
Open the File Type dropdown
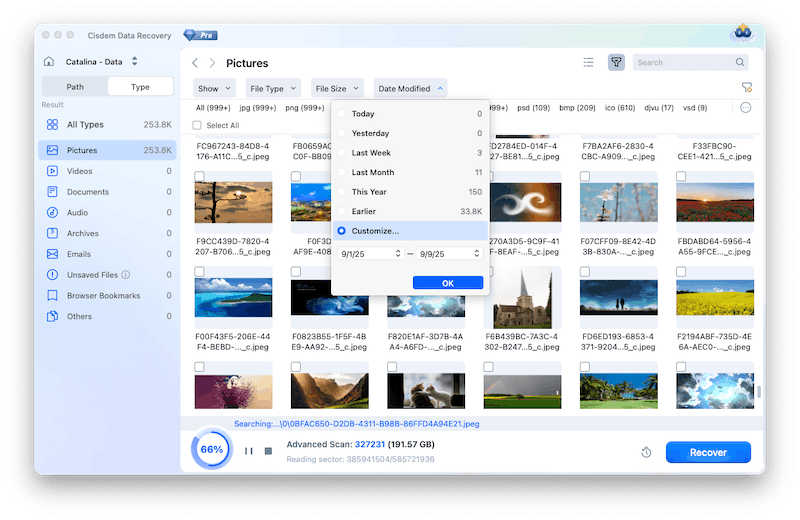tap(273, 88)
